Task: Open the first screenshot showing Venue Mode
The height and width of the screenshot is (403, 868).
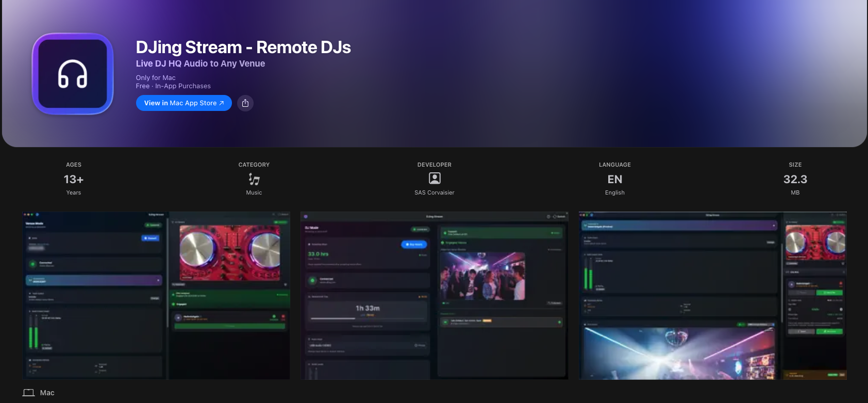Action: click(x=156, y=295)
